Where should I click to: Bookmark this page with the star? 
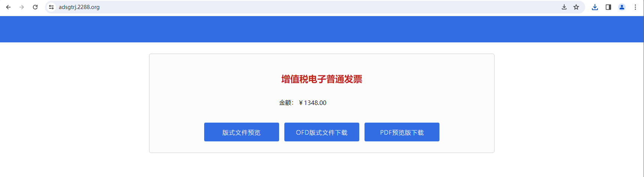[576, 7]
